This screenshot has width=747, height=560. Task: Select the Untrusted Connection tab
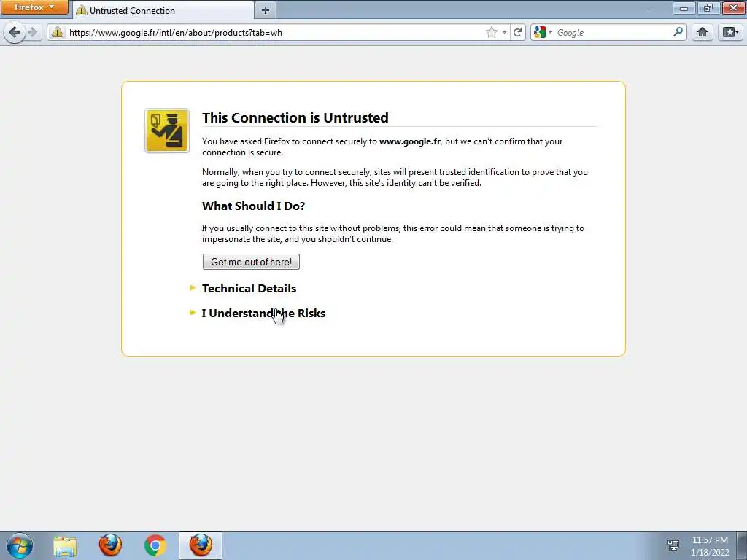(163, 10)
